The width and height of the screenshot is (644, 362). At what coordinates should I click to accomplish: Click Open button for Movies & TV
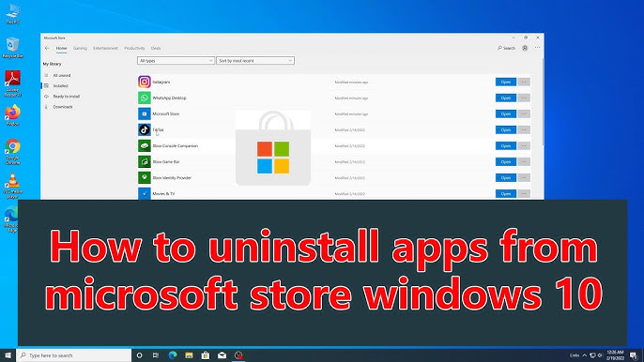point(506,194)
